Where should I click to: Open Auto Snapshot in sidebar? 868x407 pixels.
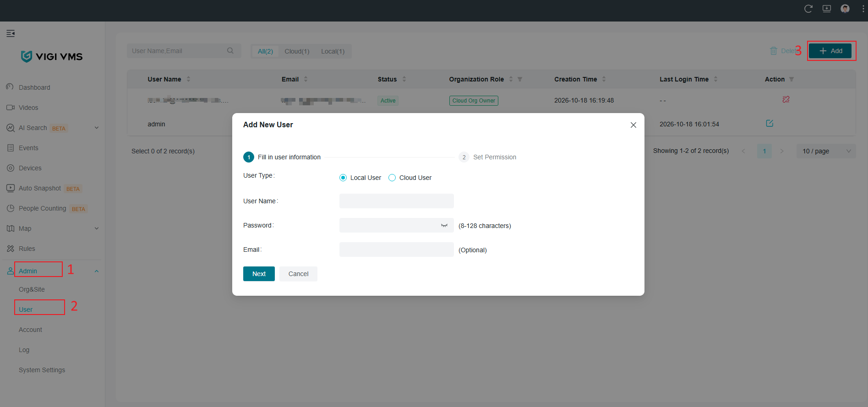(x=40, y=188)
